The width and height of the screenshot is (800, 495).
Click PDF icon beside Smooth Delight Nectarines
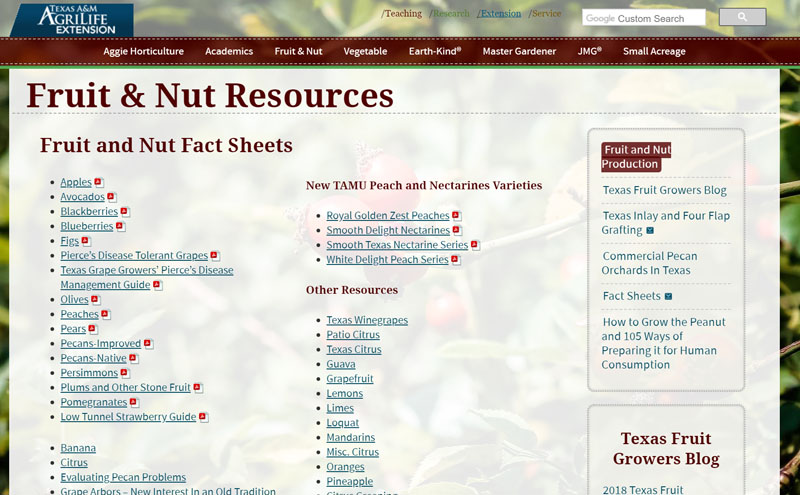pos(457,230)
